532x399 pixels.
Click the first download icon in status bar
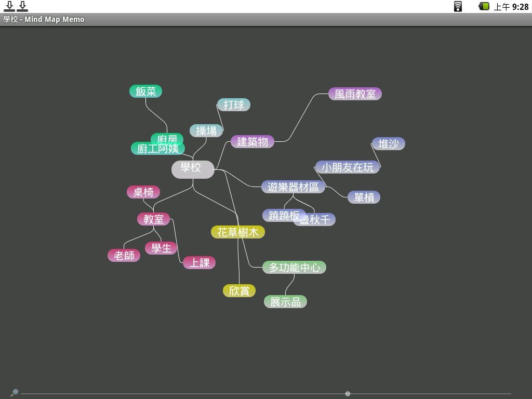(x=9, y=6)
